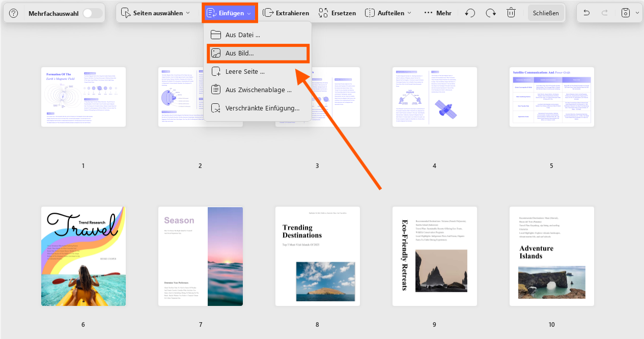The width and height of the screenshot is (644, 339).
Task: Select page 10 Adventure Islands thumbnail
Action: [552, 257]
